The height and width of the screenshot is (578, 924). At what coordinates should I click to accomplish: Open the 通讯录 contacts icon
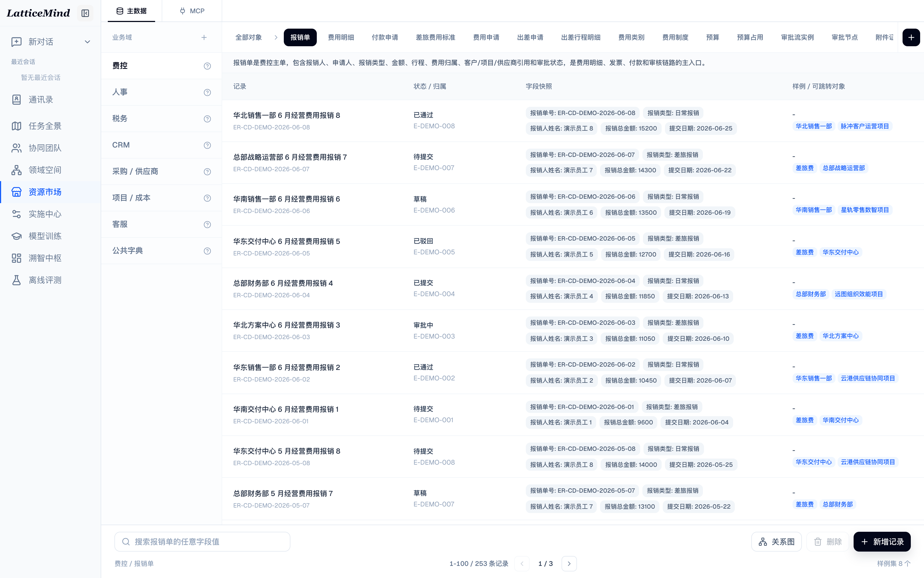[16, 100]
